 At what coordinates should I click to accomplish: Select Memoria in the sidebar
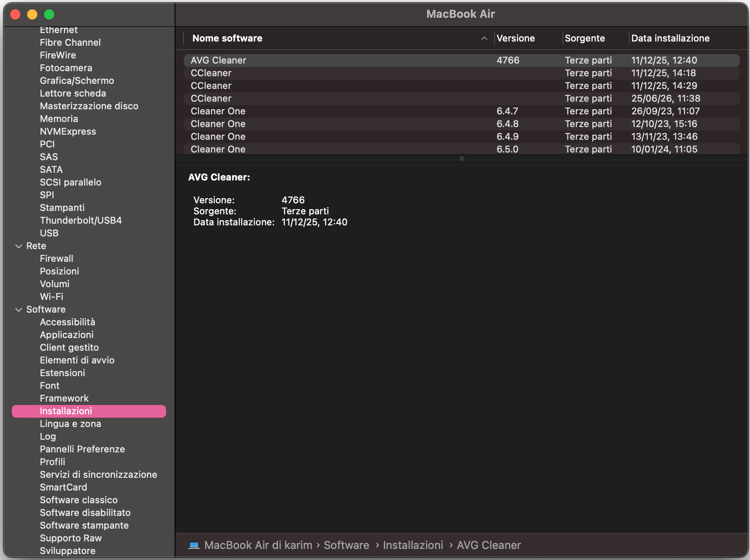click(x=59, y=119)
